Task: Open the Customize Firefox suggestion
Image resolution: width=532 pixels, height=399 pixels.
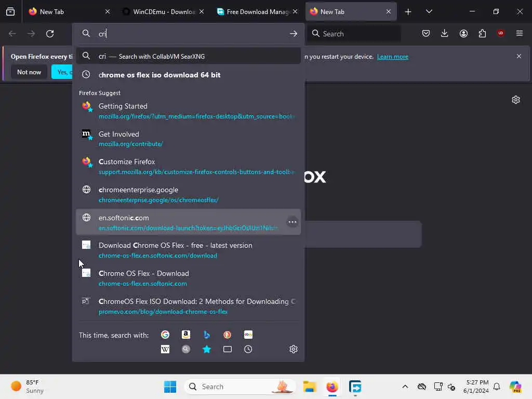Action: [188, 167]
